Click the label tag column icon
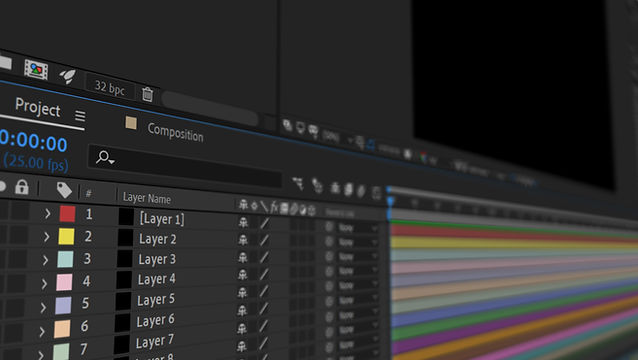This screenshot has width=638, height=360. [64, 190]
